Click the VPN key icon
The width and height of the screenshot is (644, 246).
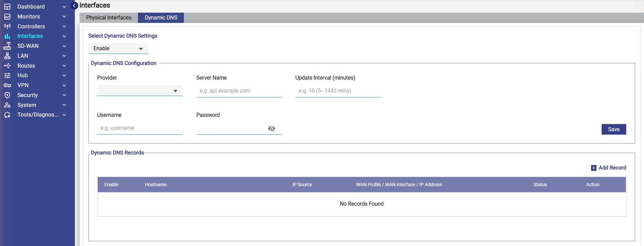point(7,85)
